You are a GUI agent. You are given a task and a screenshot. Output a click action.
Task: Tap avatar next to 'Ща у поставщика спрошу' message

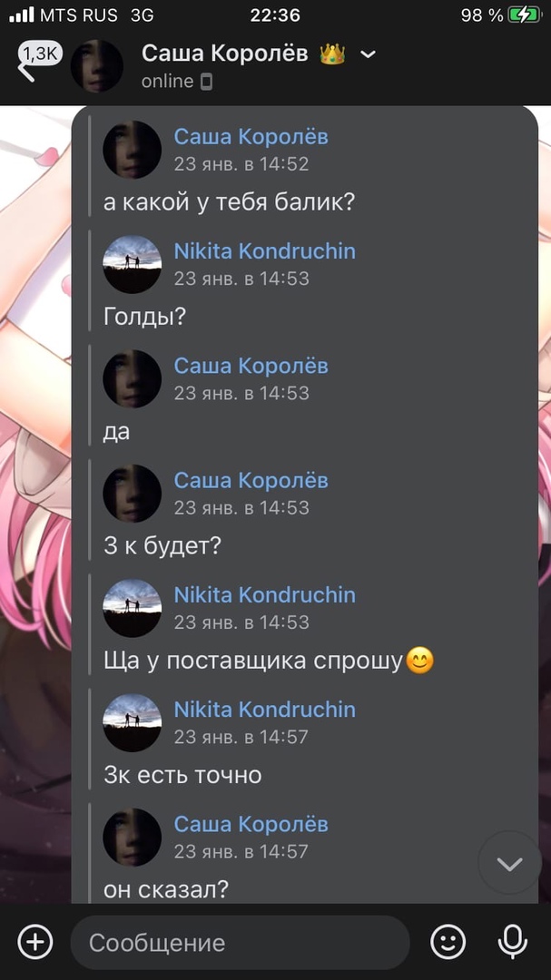pyautogui.click(x=132, y=608)
